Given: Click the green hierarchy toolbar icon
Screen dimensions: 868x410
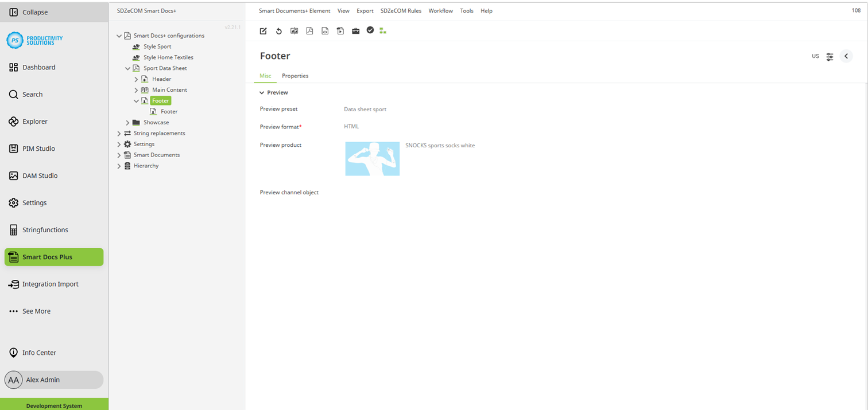Looking at the screenshot, I should click(383, 31).
